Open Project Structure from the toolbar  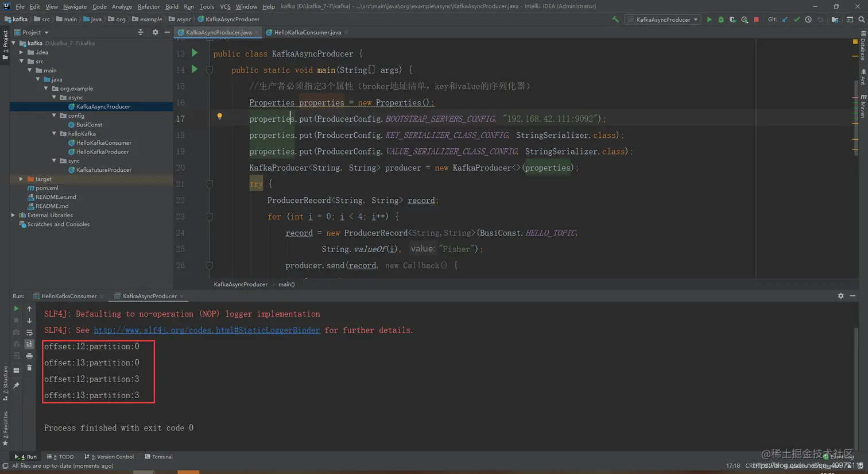835,20
